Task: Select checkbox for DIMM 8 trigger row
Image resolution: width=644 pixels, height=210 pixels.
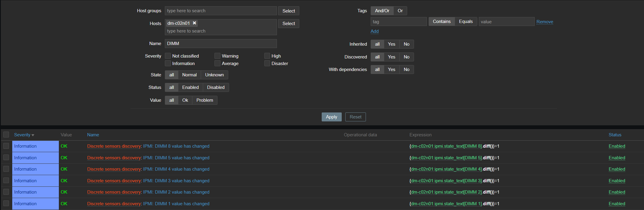Action: pyautogui.click(x=6, y=146)
